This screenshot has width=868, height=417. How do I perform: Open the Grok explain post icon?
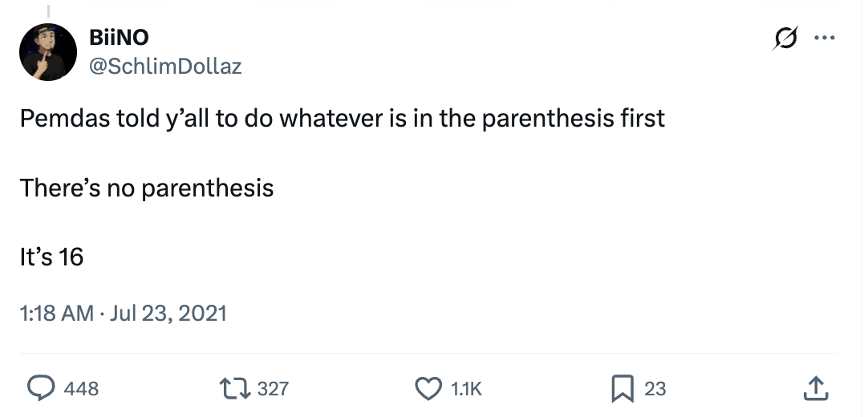click(785, 39)
